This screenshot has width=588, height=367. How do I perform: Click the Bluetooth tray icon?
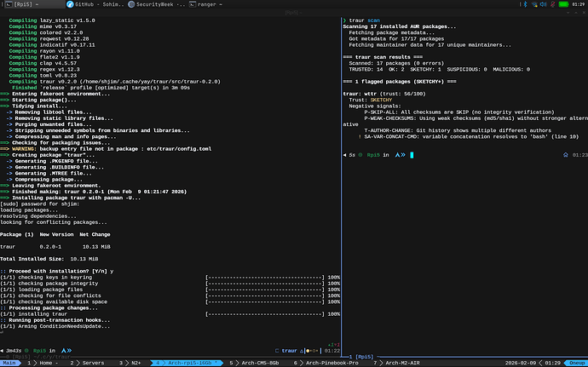pyautogui.click(x=523, y=5)
